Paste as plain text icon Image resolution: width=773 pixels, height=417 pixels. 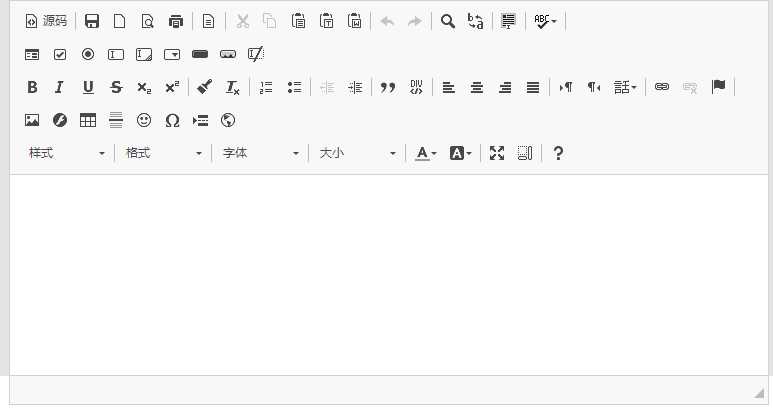326,21
